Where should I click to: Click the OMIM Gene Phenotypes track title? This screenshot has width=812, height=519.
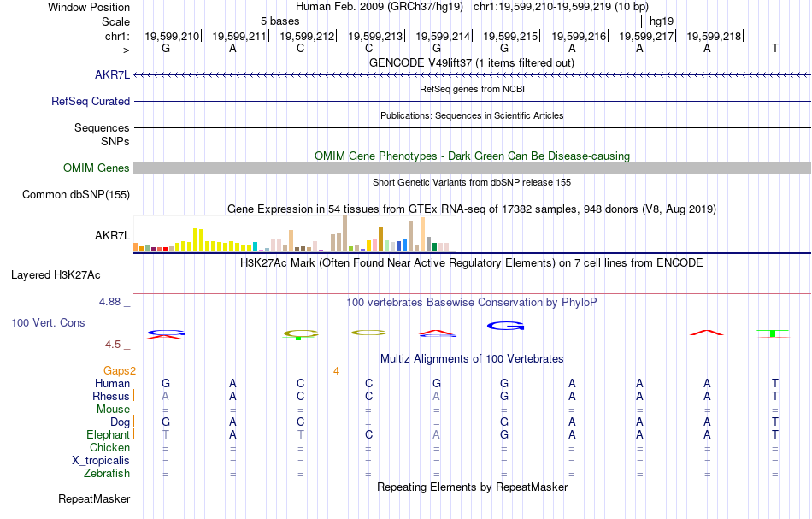(472, 156)
